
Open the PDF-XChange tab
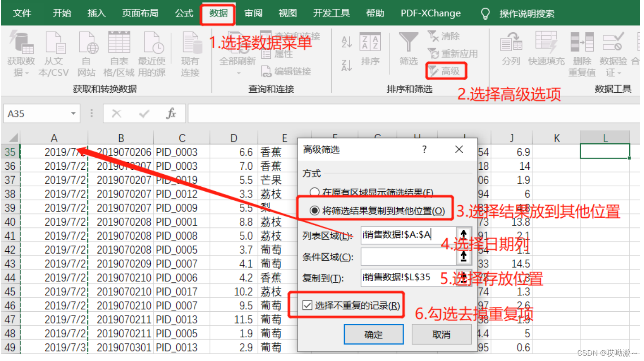tap(431, 13)
